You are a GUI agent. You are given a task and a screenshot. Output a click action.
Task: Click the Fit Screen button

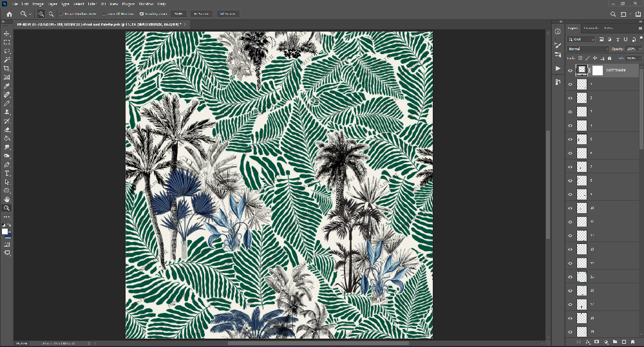[201, 14]
